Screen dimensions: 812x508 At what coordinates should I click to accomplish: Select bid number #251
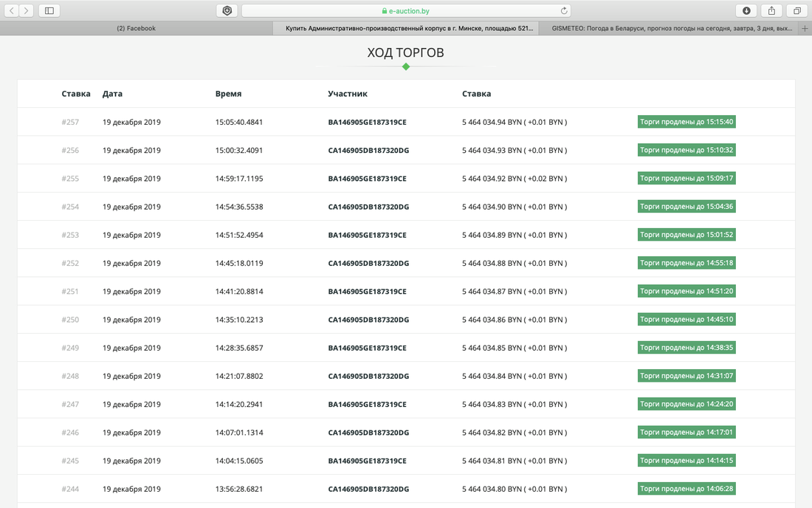[x=70, y=292]
